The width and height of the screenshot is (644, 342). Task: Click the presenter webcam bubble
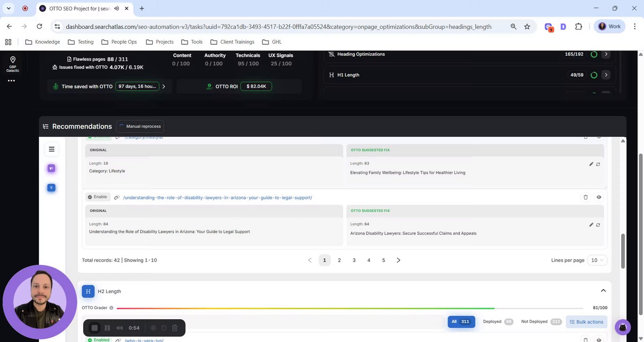pos(40,302)
